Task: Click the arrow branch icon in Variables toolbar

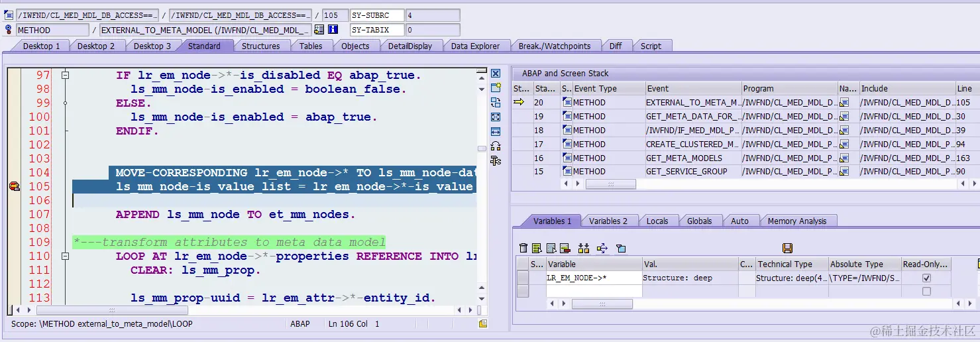Action: (x=602, y=248)
